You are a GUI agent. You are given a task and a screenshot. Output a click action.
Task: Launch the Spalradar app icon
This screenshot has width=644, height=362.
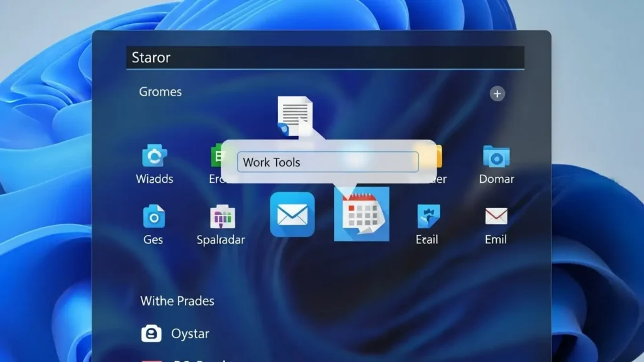pos(222,217)
